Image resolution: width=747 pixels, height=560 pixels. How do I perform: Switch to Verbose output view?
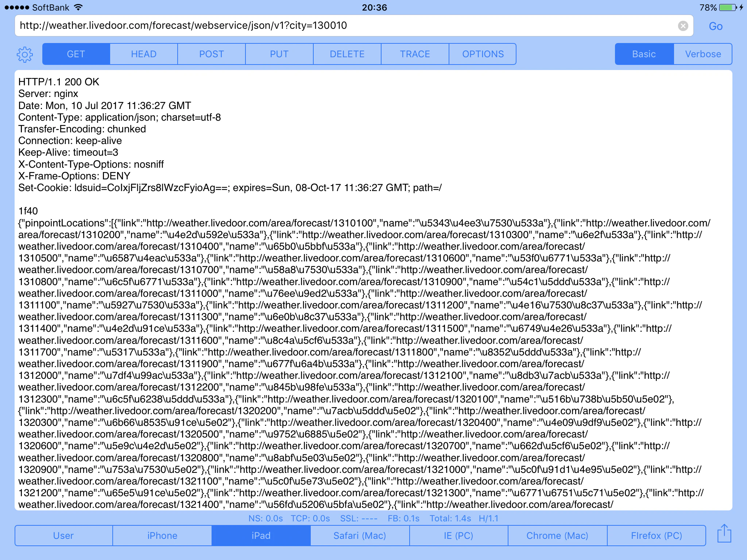pyautogui.click(x=703, y=54)
